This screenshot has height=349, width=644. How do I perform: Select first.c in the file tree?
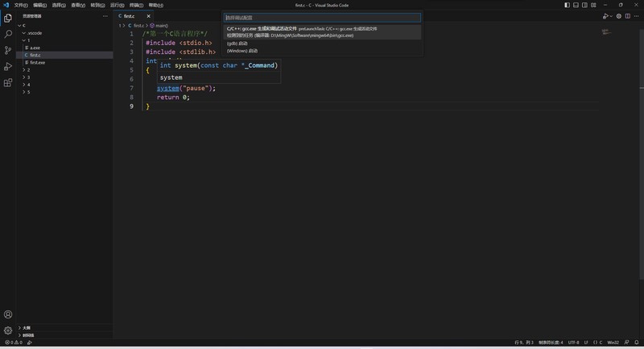[64, 55]
